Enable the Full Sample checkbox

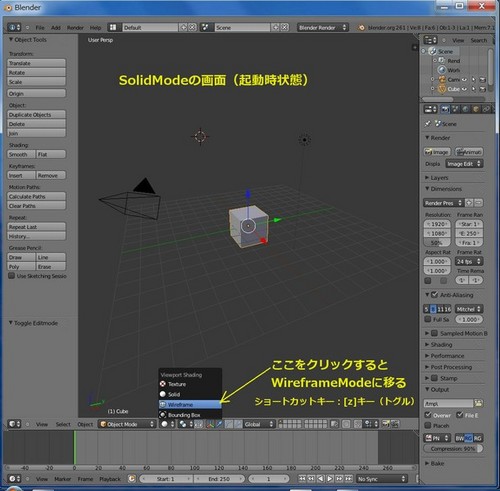(x=428, y=319)
